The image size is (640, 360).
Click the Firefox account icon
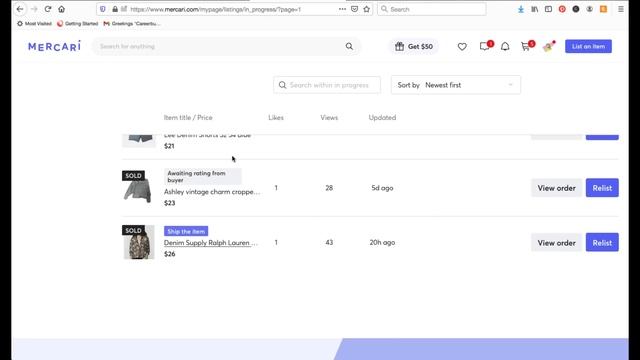tap(589, 9)
